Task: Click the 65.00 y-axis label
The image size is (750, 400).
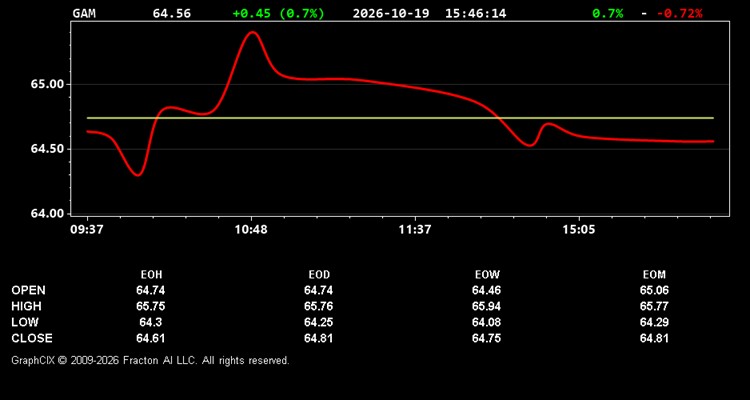Action: 47,85
